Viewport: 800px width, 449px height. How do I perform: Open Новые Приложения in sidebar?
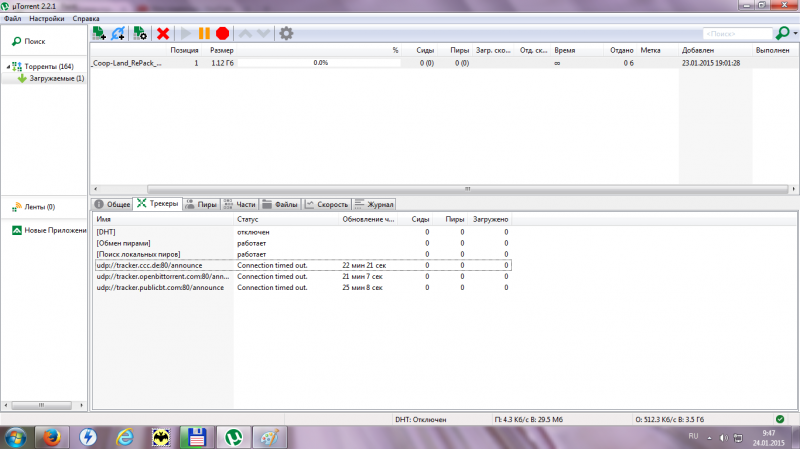[55, 231]
